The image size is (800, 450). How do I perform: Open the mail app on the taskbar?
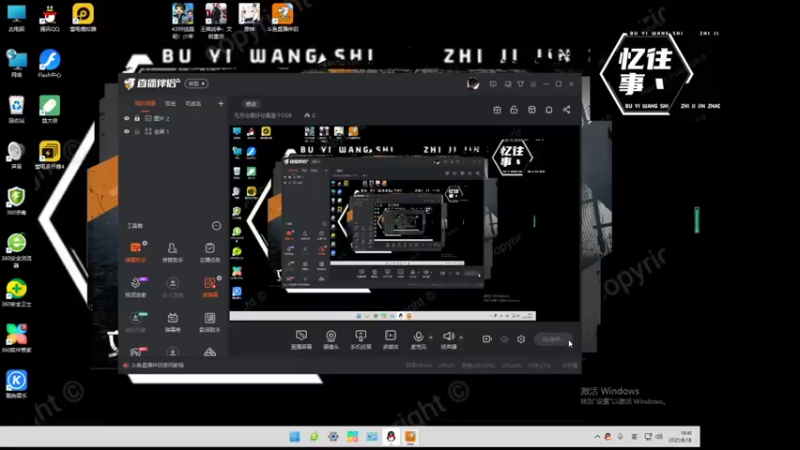tap(372, 437)
